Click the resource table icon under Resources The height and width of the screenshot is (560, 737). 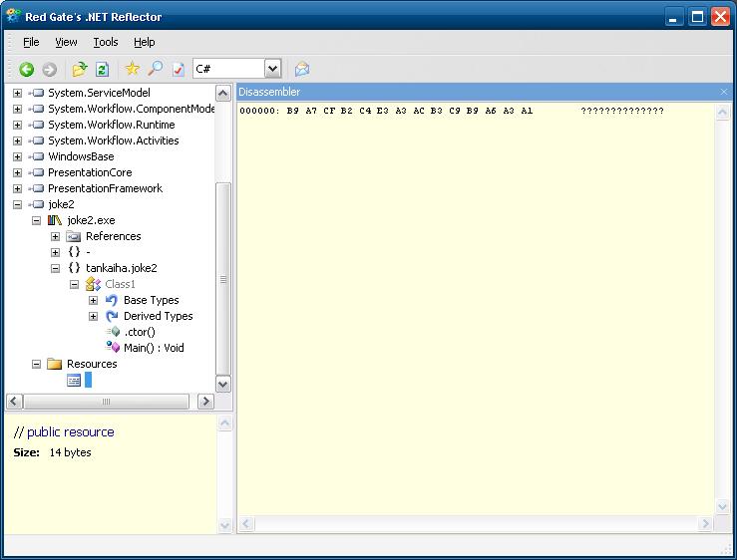tap(74, 380)
